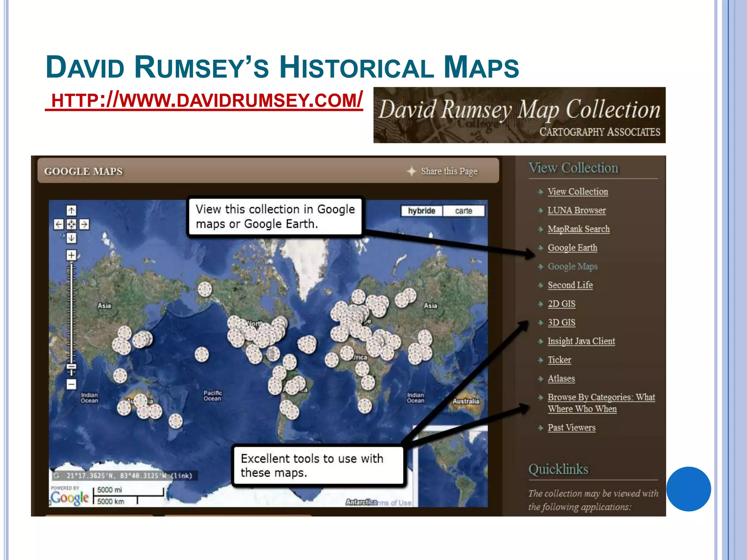Switch map to carte view
This screenshot has width=747, height=560.
coord(464,211)
